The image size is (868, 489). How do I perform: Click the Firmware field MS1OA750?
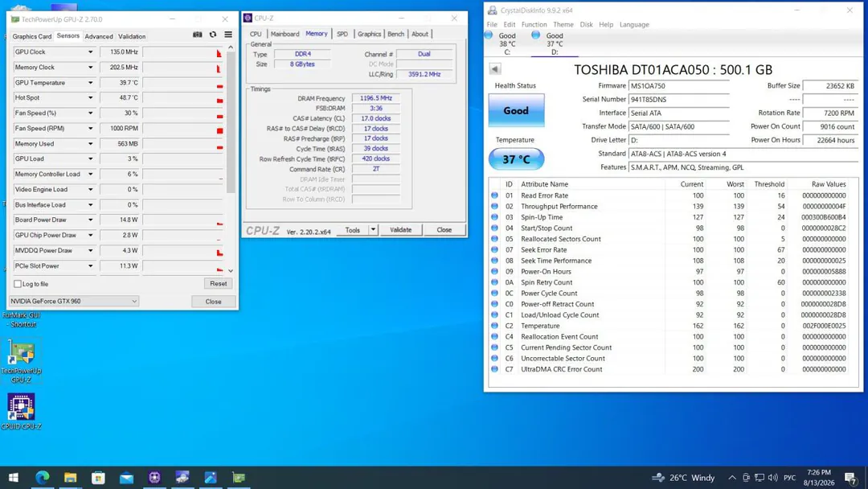pyautogui.click(x=678, y=86)
